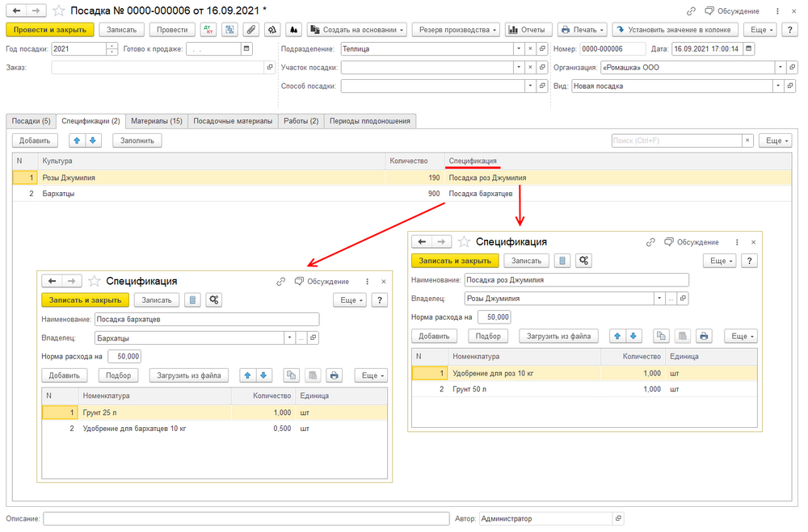The image size is (808, 532).
Task: Open the Резерв производства dropdown menu
Action: click(x=455, y=29)
